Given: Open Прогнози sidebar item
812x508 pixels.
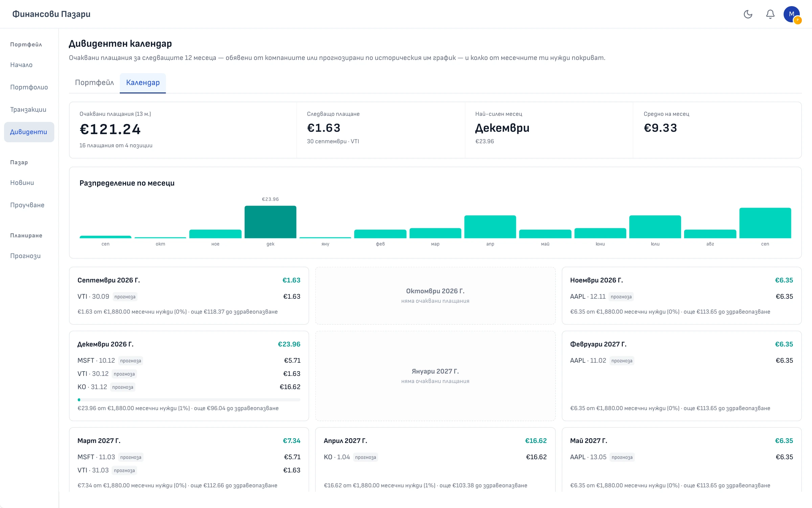Looking at the screenshot, I should [x=29, y=256].
